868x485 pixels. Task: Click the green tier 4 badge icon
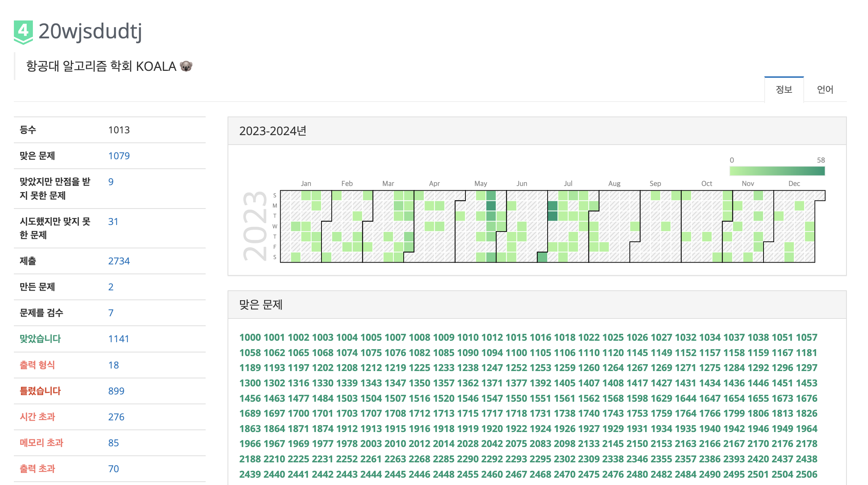point(23,32)
